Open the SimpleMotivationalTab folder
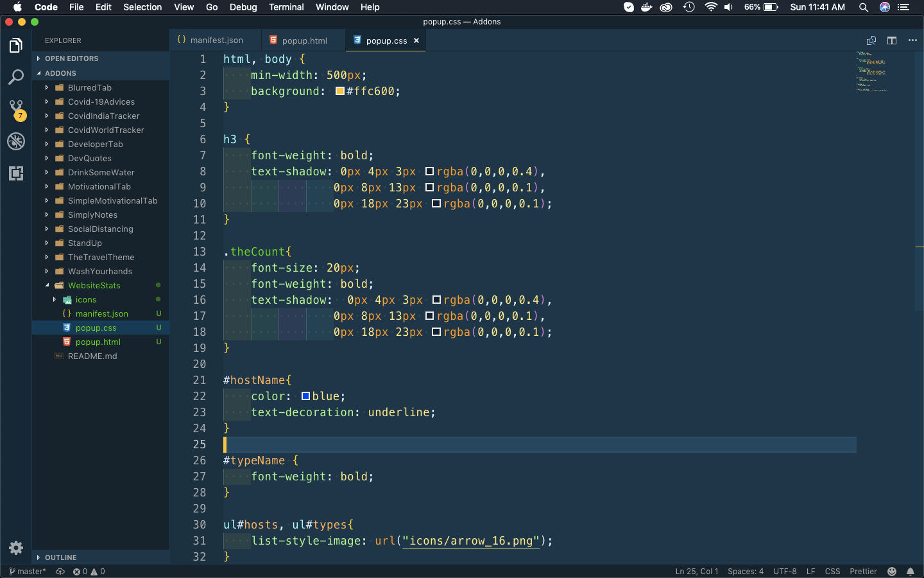Screen dimensions: 924x578 tap(101, 200)
